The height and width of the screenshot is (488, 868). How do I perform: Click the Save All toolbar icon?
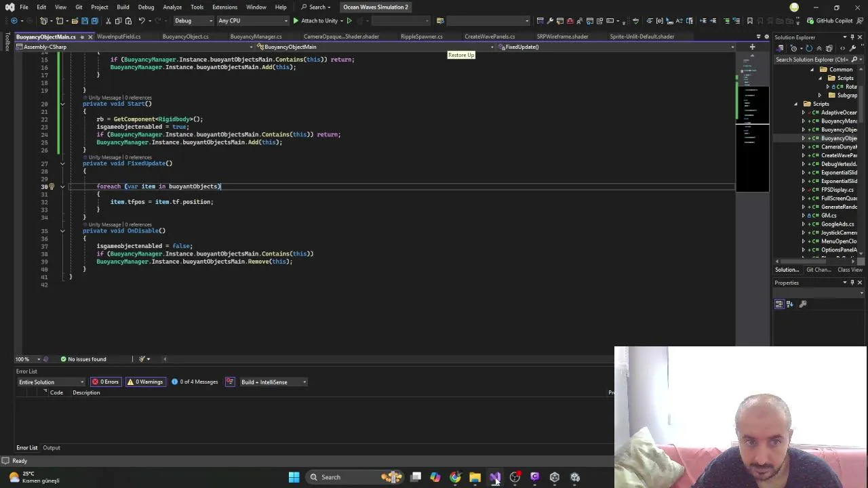point(95,20)
